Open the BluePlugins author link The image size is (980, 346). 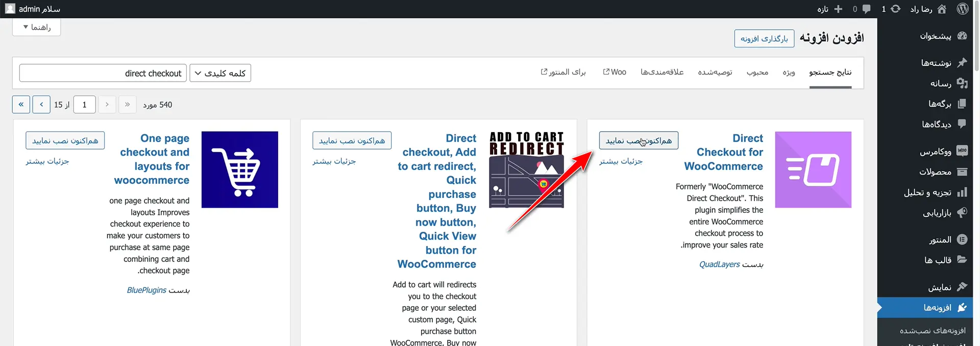click(x=146, y=290)
